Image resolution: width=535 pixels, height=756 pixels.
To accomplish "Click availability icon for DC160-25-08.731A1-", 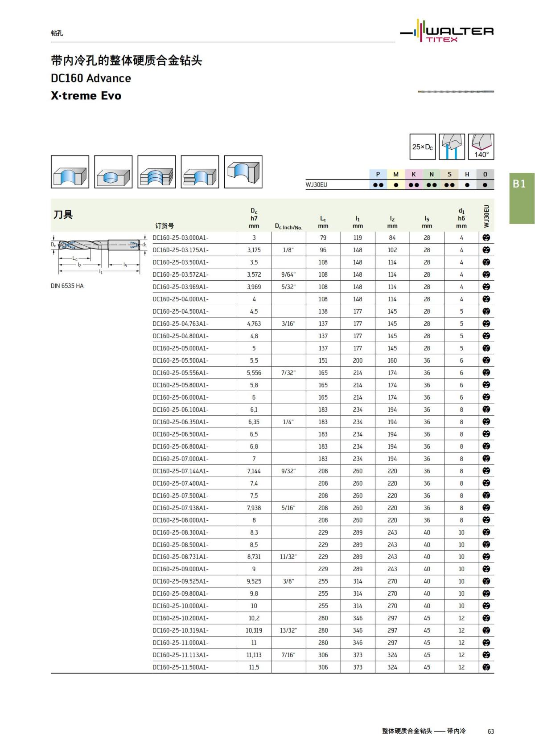I will tap(486, 556).
